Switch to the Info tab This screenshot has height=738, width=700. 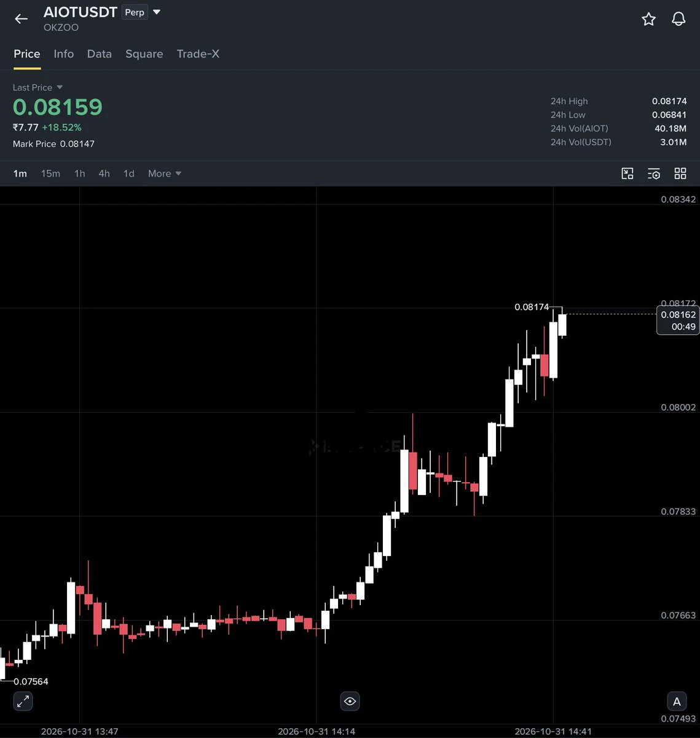point(64,54)
